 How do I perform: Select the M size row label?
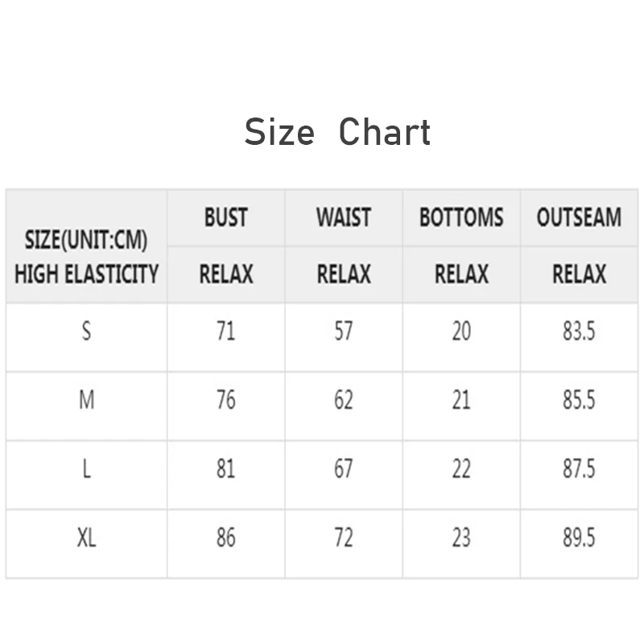(86, 400)
